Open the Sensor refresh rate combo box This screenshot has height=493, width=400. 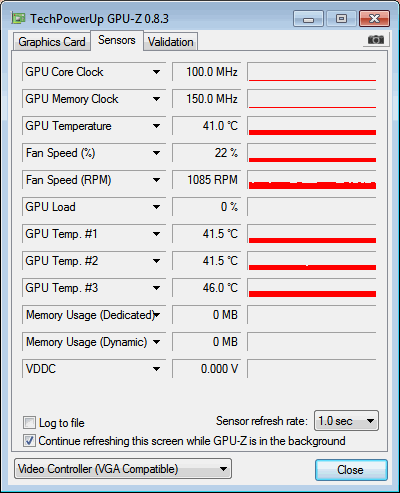346,421
